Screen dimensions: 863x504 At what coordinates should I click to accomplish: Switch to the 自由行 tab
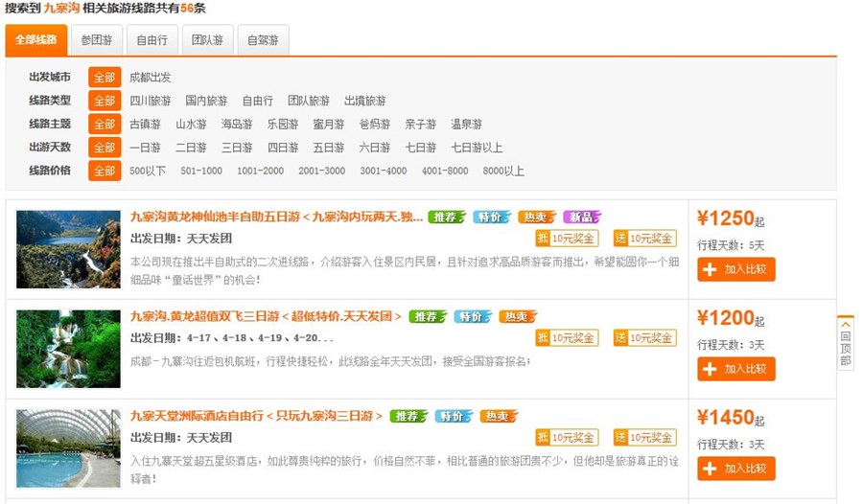152,40
